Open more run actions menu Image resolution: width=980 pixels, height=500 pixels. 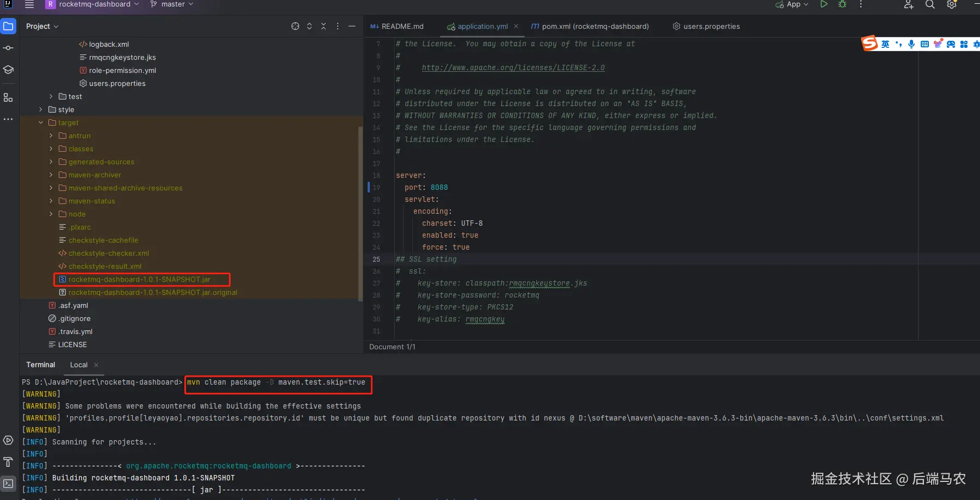(x=861, y=4)
